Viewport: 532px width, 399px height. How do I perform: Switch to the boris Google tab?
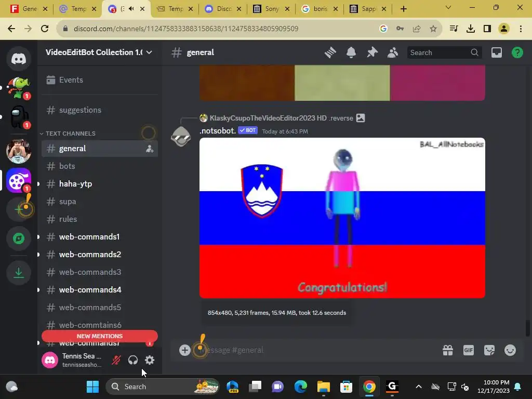tap(320, 9)
